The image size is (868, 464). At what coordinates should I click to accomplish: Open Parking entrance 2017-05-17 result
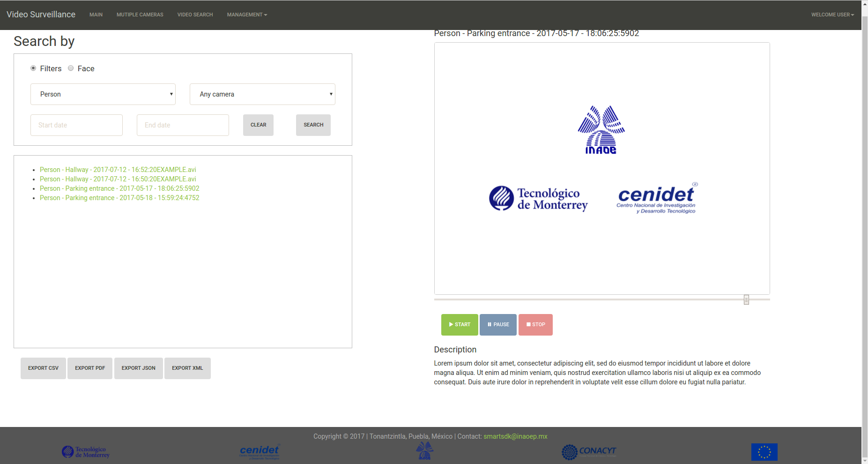click(119, 188)
